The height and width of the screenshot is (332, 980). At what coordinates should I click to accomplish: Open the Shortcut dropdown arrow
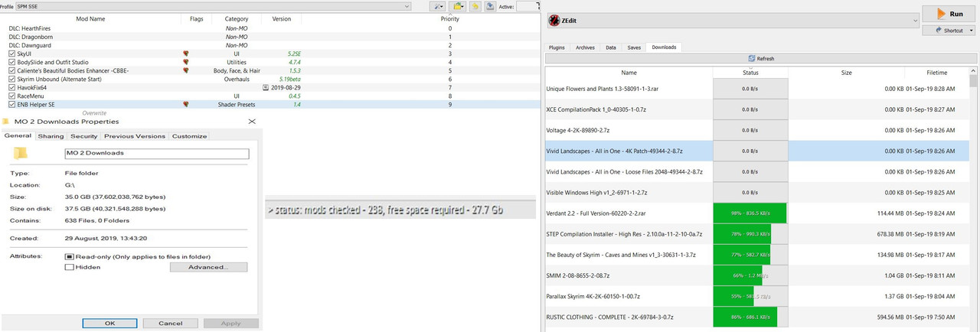pyautogui.click(x=971, y=31)
